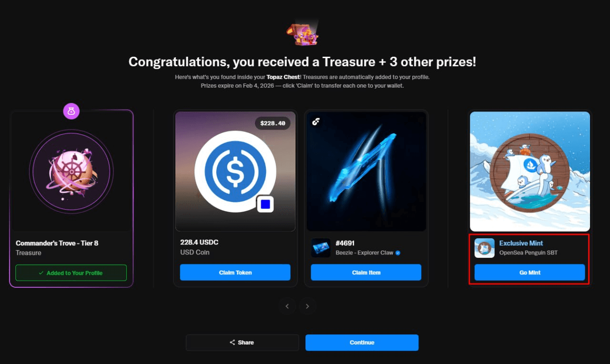This screenshot has width=610, height=364.
Task: Click the Continue button
Action: pos(362,343)
